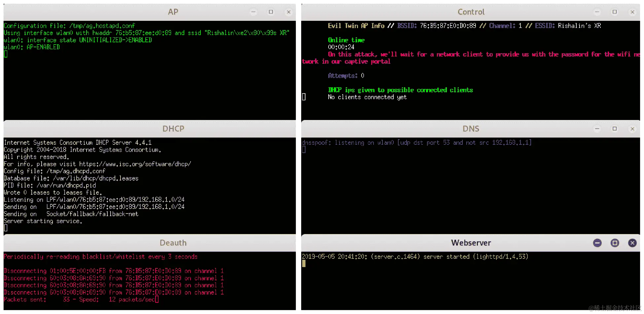Click 'Database file: /var/lib/dhcp/dhcpd.leases' line

[71, 178]
